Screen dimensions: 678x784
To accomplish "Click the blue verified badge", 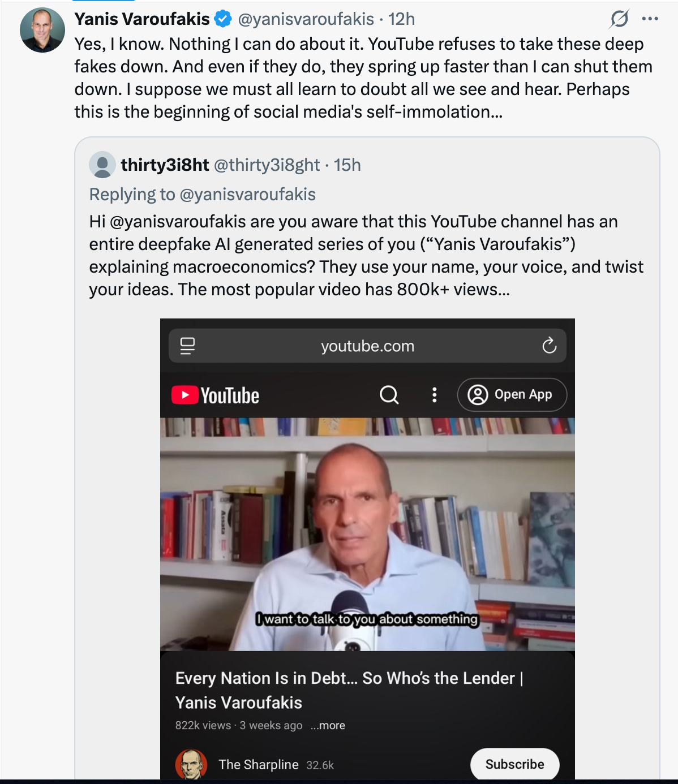I will click(x=224, y=19).
